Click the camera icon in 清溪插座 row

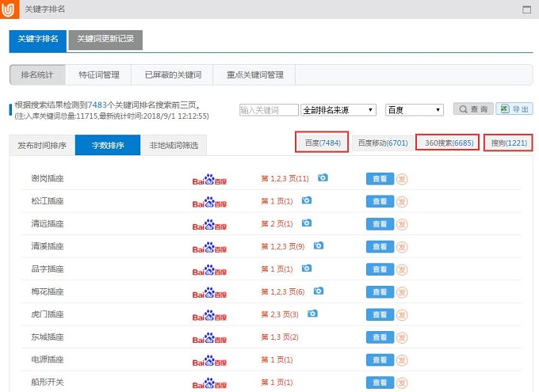tap(318, 245)
